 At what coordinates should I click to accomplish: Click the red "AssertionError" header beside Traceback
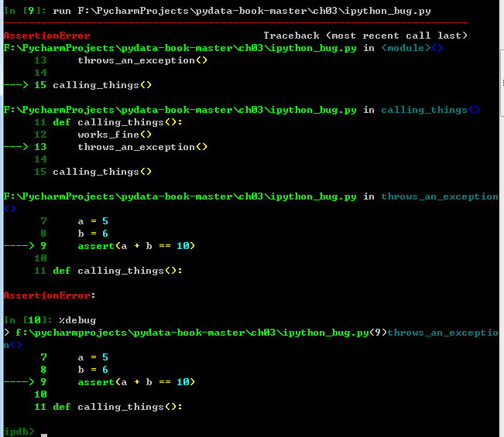pos(47,36)
